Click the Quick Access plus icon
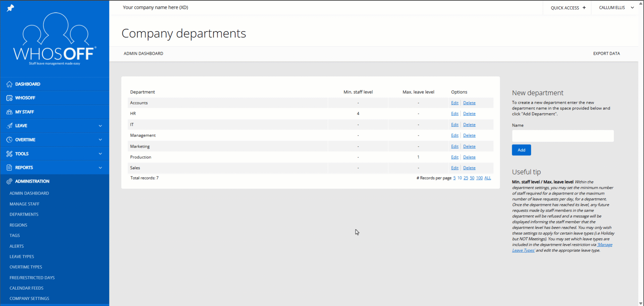Image resolution: width=644 pixels, height=306 pixels. [584, 8]
